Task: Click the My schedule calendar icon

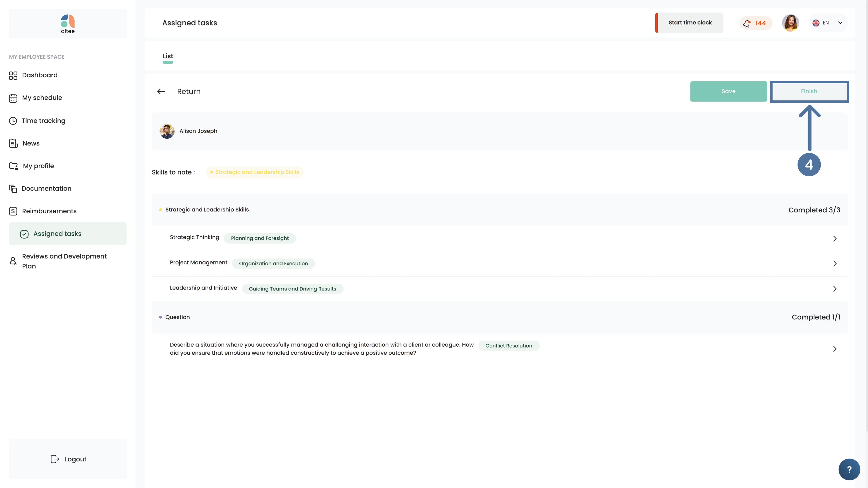Action: (x=13, y=98)
